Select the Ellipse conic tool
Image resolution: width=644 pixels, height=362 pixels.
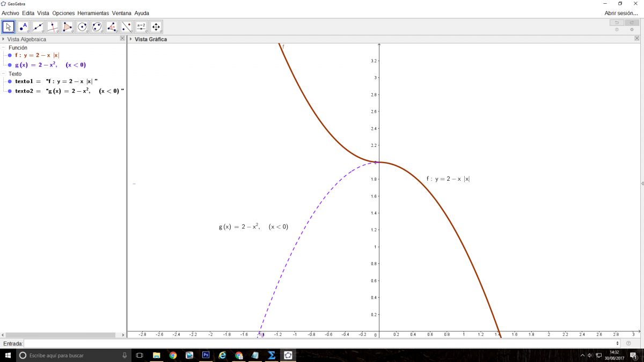tap(97, 27)
